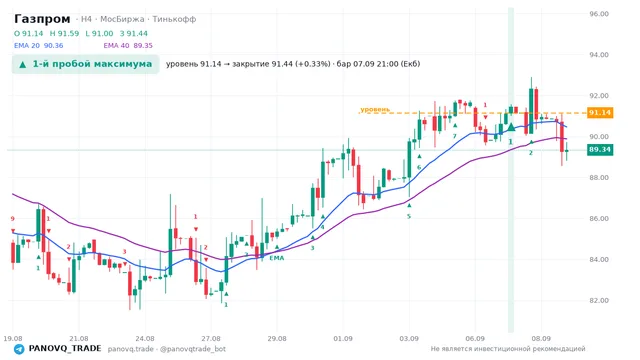Click the "Не является инвестиционной рекомендацией" disclaimer

(508, 349)
